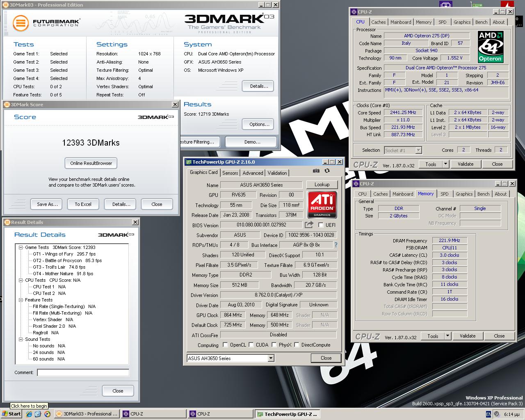The height and width of the screenshot is (420, 525).
Task: Click Close button in Result Details window
Action: coord(118,391)
